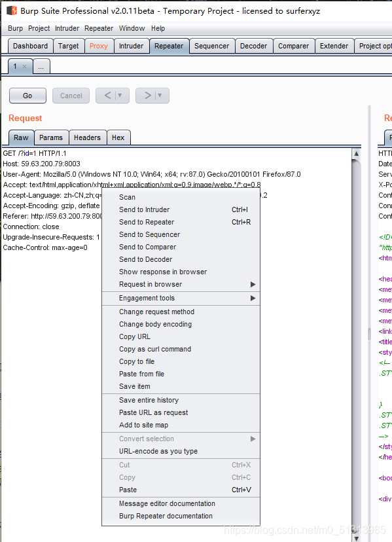The image size is (392, 542).
Task: Choose Add to site map
Action: (181, 425)
